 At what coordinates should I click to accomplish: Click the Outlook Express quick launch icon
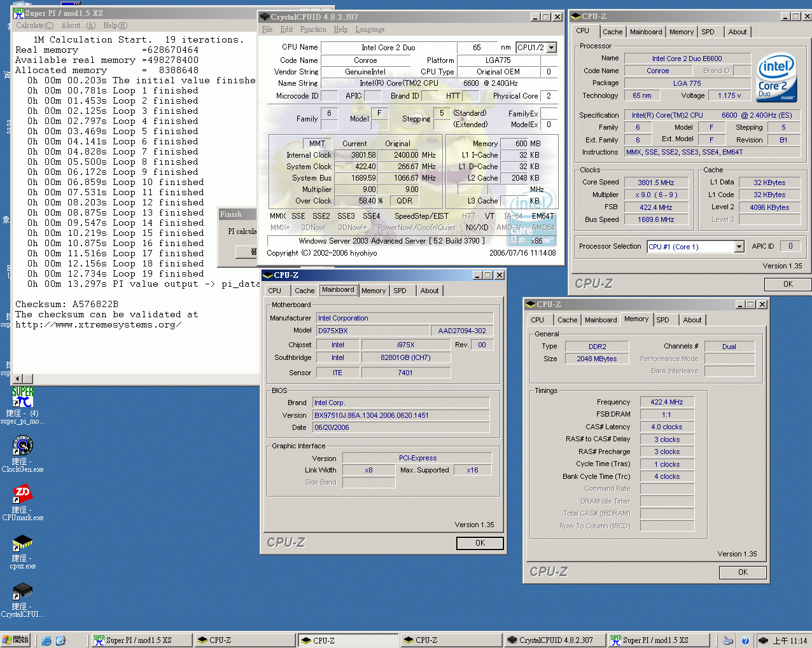tap(60, 640)
